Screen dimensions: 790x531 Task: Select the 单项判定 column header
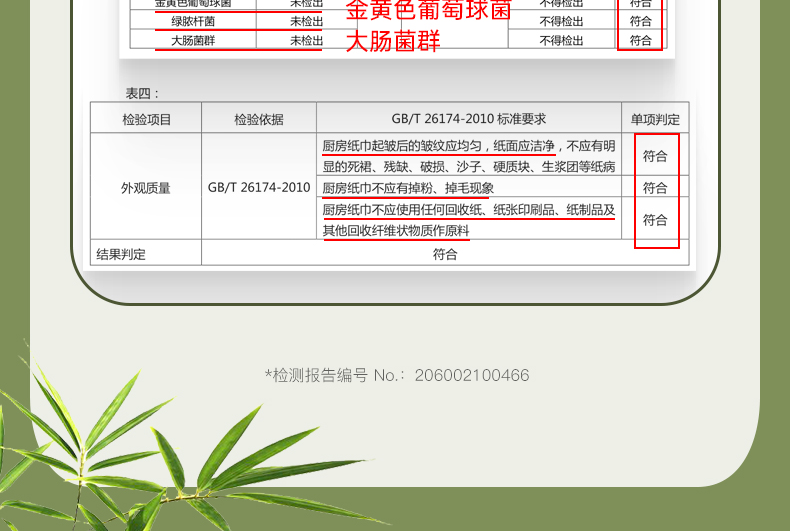655,119
